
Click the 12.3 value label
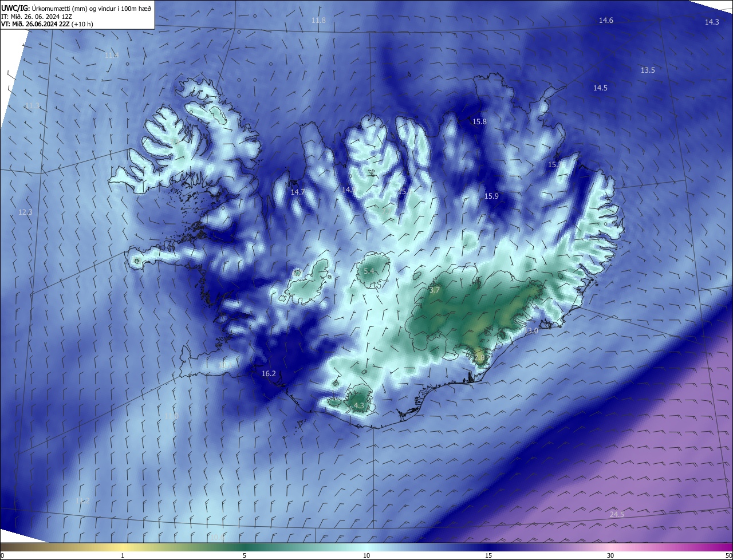pyautogui.click(x=25, y=212)
